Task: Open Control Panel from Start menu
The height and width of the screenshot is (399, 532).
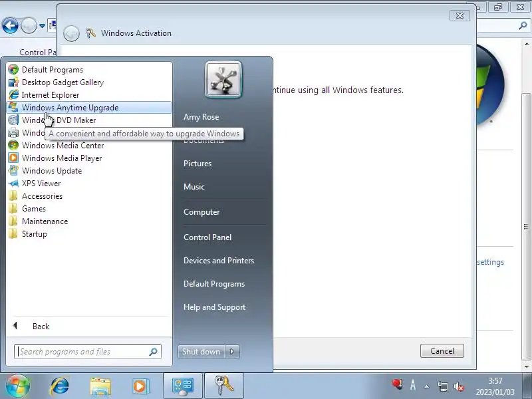Action: pos(207,237)
